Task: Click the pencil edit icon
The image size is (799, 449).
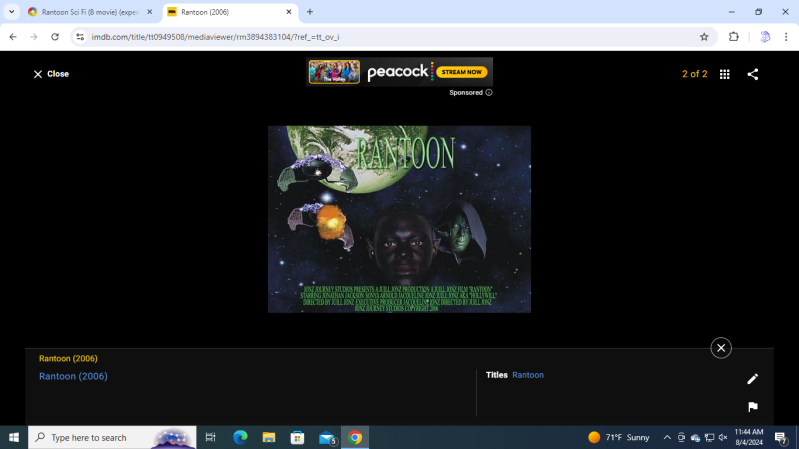Action: click(x=753, y=379)
